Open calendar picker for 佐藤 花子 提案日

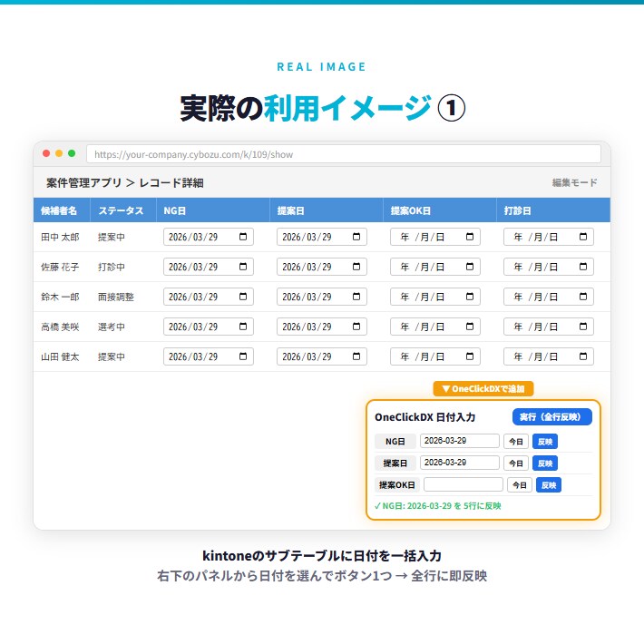point(356,267)
